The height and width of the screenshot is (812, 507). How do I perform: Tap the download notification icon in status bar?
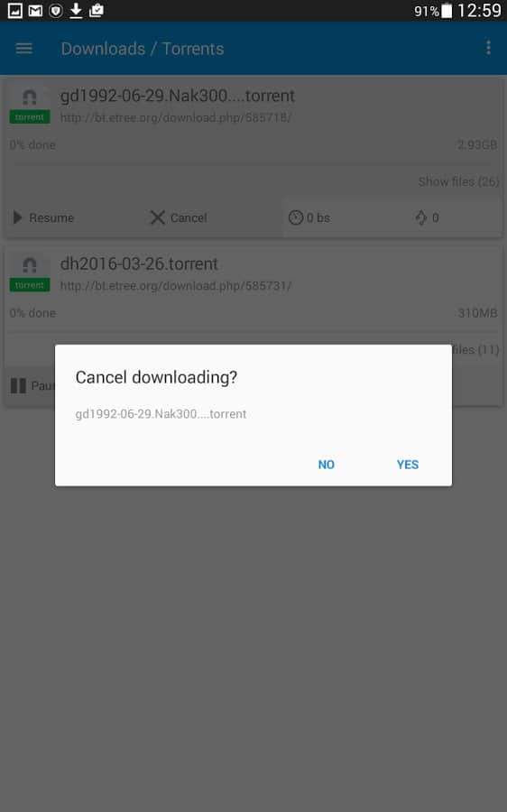(x=76, y=10)
